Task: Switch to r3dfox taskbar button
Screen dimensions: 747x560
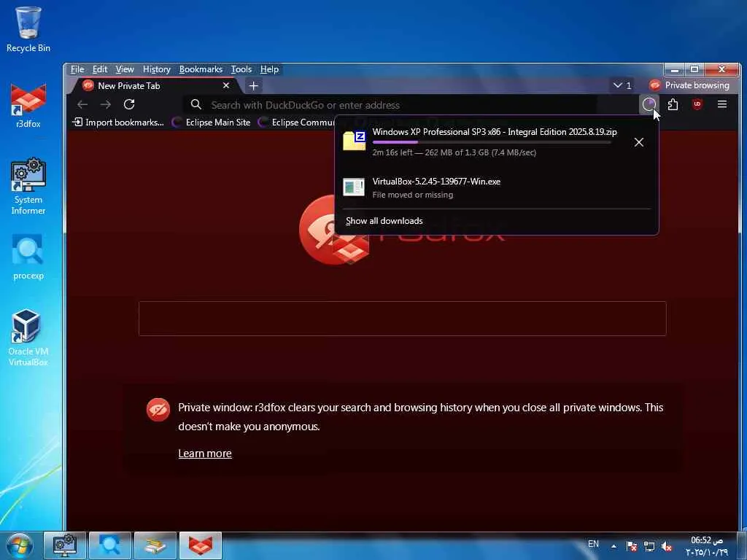Action: click(201, 545)
